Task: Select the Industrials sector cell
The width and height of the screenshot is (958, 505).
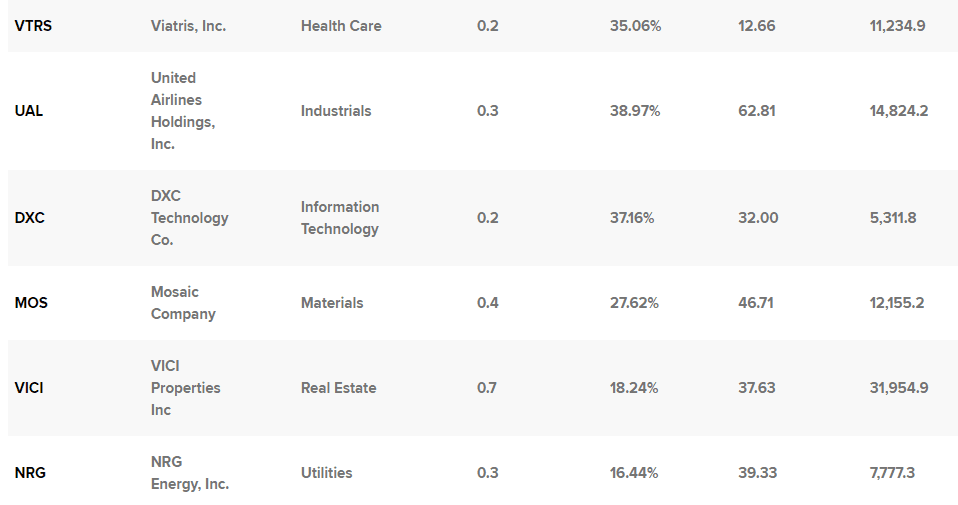Action: [x=336, y=111]
